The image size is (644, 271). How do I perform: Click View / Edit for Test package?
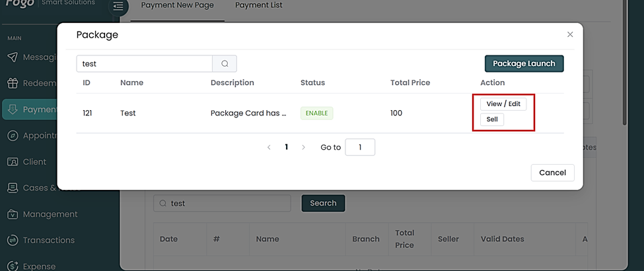point(503,104)
